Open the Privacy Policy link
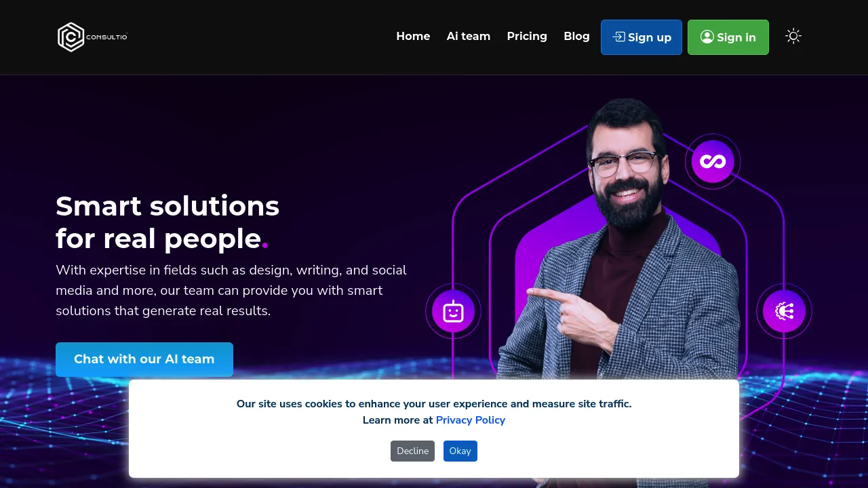This screenshot has height=488, width=868. (471, 420)
